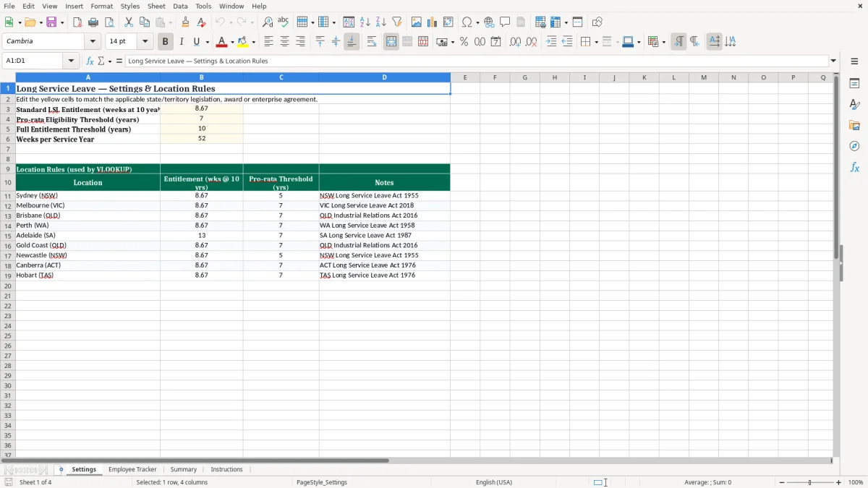
Task: Open Find & Replace
Action: (268, 22)
